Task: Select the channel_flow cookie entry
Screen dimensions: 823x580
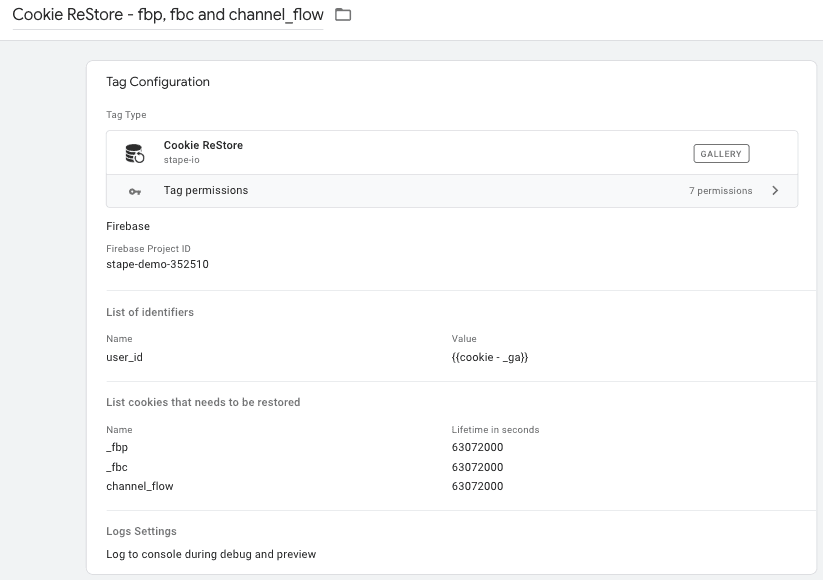Action: [x=140, y=486]
